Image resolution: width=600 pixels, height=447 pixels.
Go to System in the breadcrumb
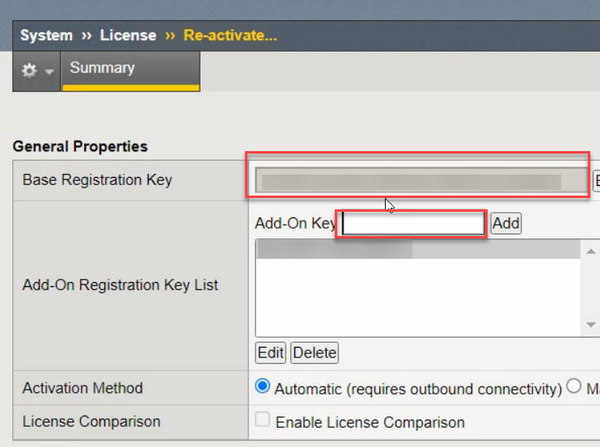(46, 35)
